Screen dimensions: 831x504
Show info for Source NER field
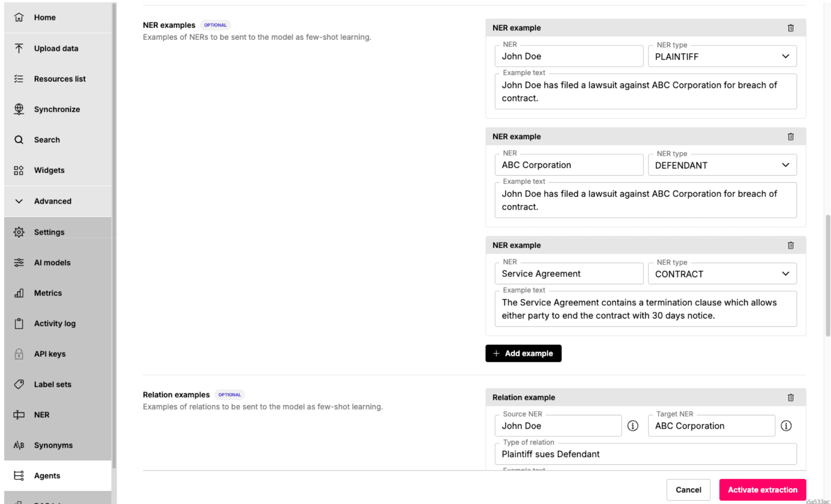click(x=632, y=426)
